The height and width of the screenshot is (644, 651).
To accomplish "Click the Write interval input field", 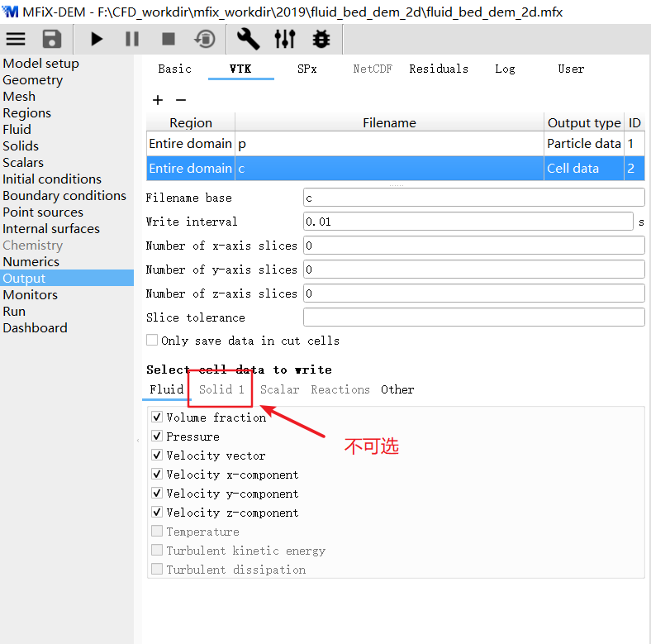I will point(469,222).
